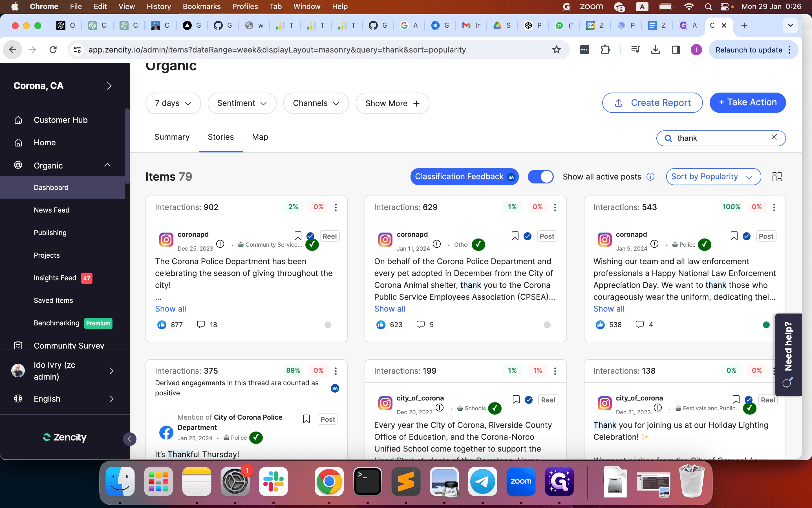Show all text of the Dec 25 coronapd post
Viewport: 812px width, 508px height.
pos(171,309)
